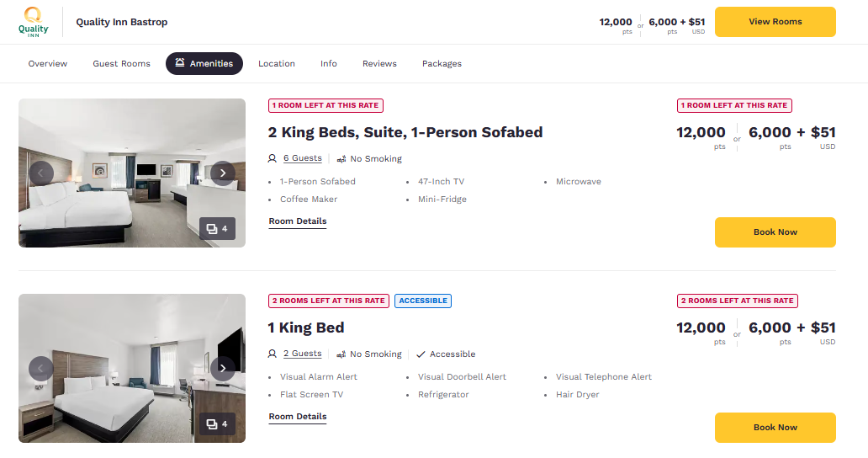868x458 pixels.
Task: Open the Packages tab
Action: click(x=442, y=64)
